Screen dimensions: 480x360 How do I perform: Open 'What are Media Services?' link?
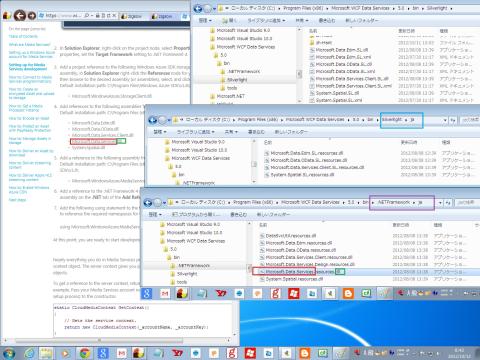coord(29,45)
